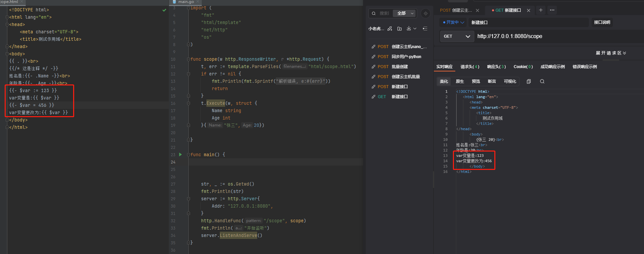This screenshot has height=254, width=644.
Task: Run main function via green gutter arrow
Action: (180, 155)
